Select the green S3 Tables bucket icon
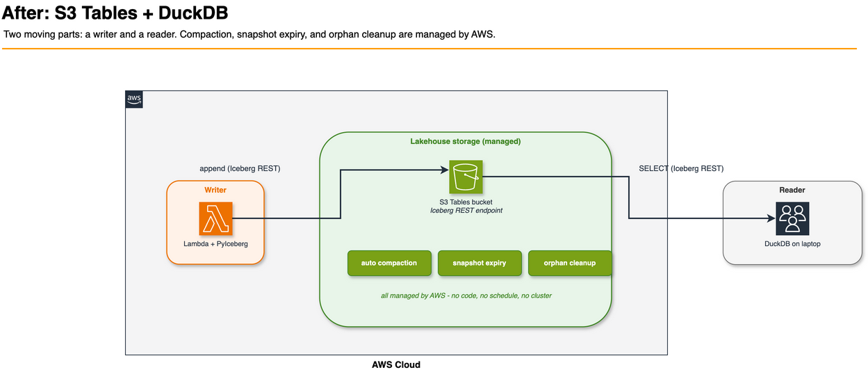 pos(466,177)
